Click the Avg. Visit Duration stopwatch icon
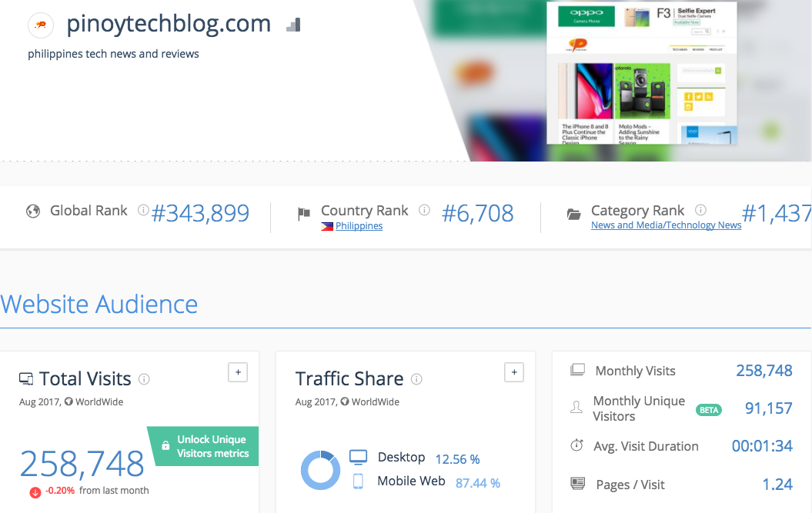Image resolution: width=812 pixels, height=513 pixels. (577, 445)
